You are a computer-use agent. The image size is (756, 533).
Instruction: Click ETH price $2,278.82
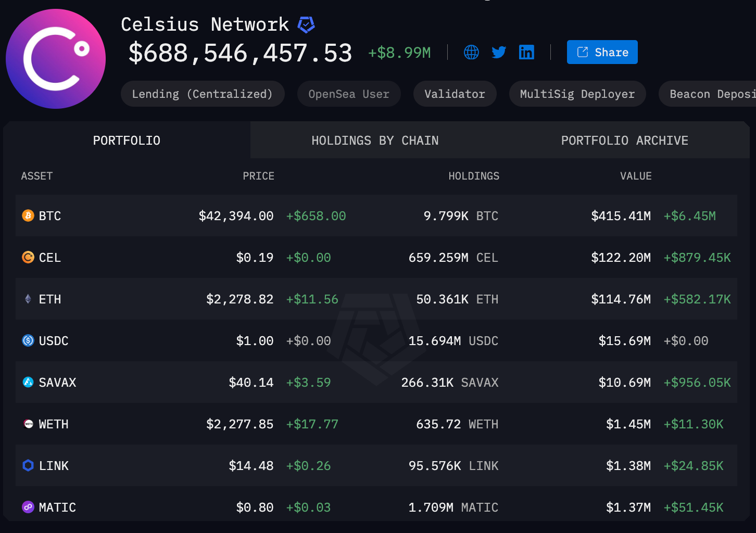pyautogui.click(x=240, y=299)
